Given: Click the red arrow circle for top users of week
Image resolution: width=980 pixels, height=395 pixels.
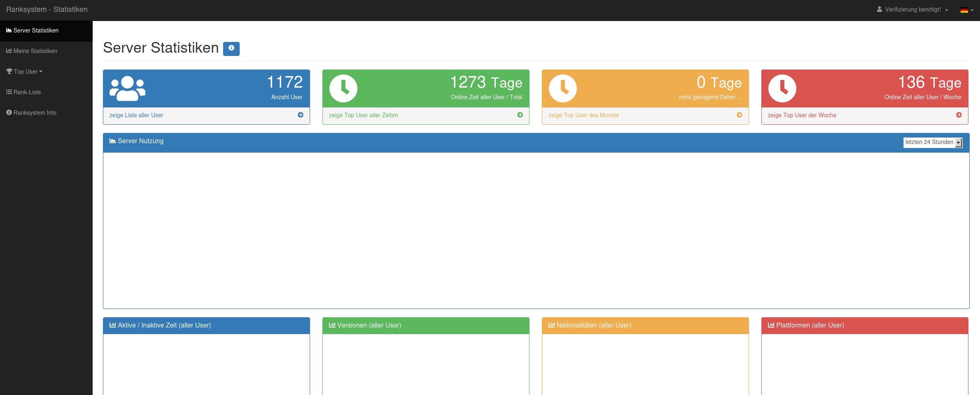Looking at the screenshot, I should (x=959, y=115).
